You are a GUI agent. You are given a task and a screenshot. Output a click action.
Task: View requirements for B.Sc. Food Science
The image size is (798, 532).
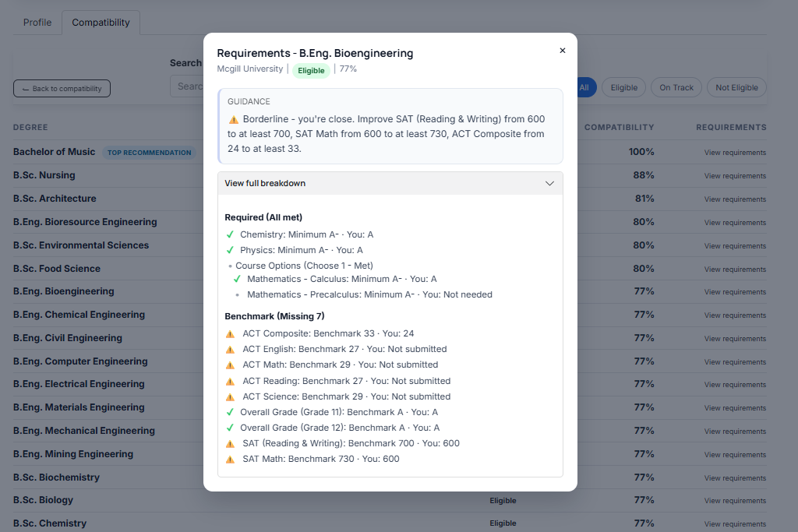click(x=735, y=270)
